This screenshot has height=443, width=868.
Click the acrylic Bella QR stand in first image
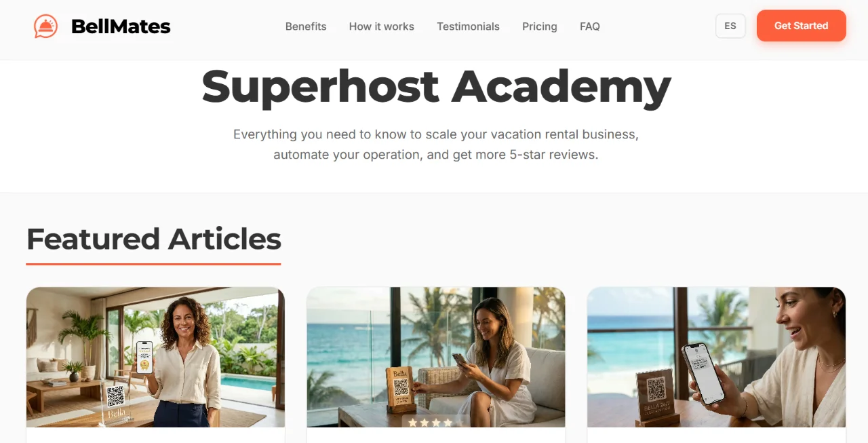tap(116, 404)
